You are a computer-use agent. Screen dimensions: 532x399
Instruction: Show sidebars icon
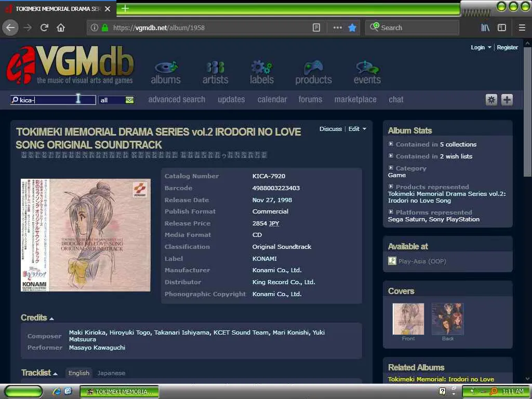point(502,28)
